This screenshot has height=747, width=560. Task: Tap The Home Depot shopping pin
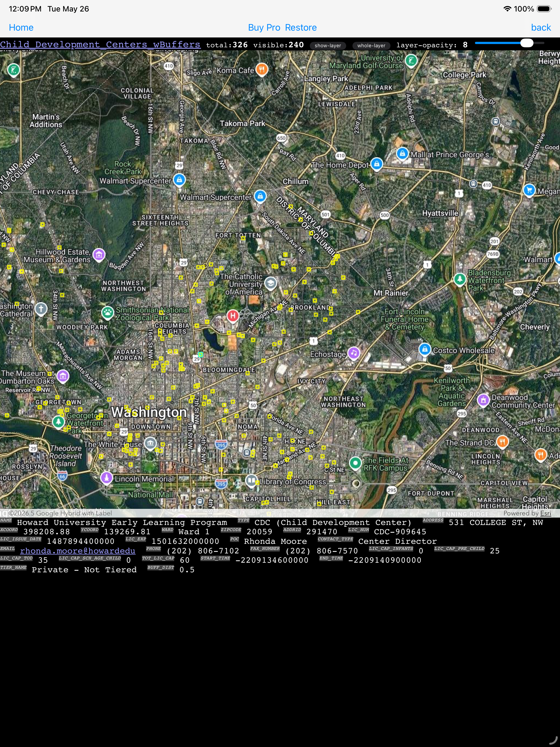(x=377, y=164)
